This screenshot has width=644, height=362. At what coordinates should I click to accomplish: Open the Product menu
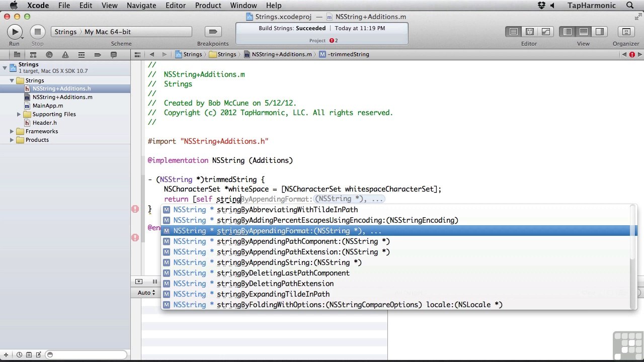pyautogui.click(x=208, y=6)
